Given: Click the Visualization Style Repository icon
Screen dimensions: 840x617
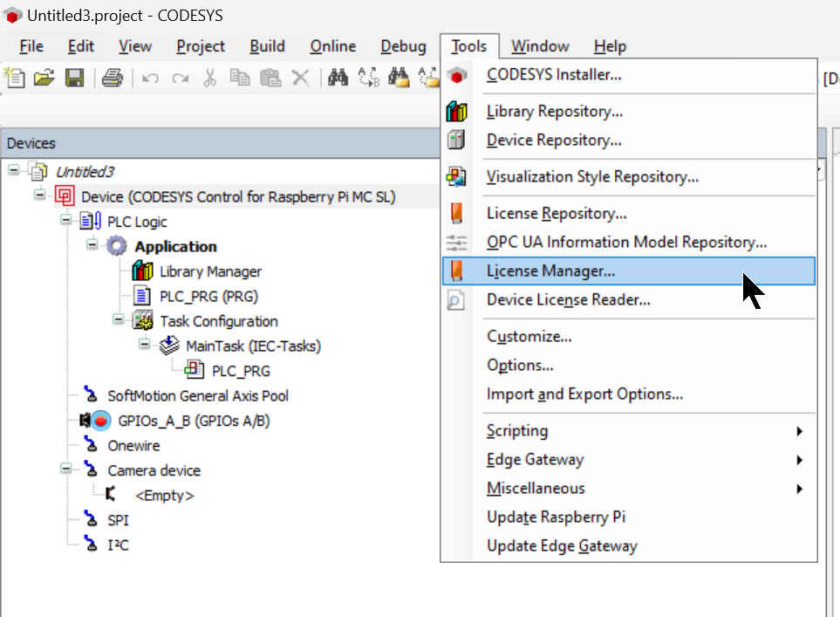Looking at the screenshot, I should pyautogui.click(x=456, y=176).
